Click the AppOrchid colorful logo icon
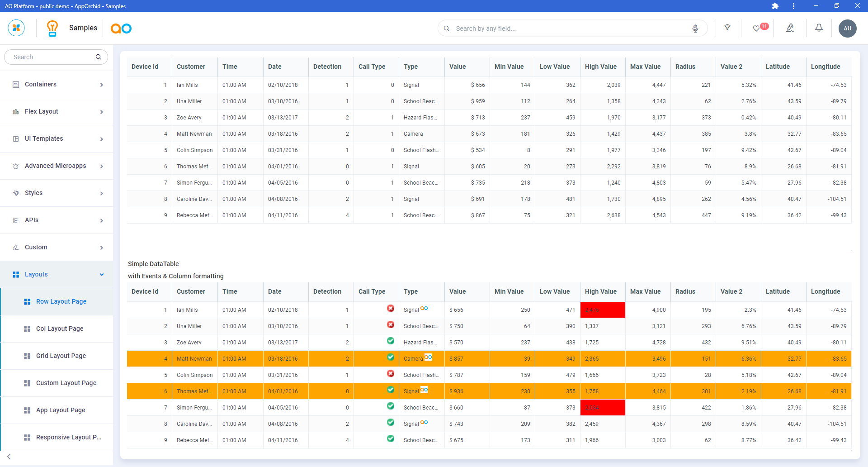This screenshot has height=467, width=868. [16, 28]
